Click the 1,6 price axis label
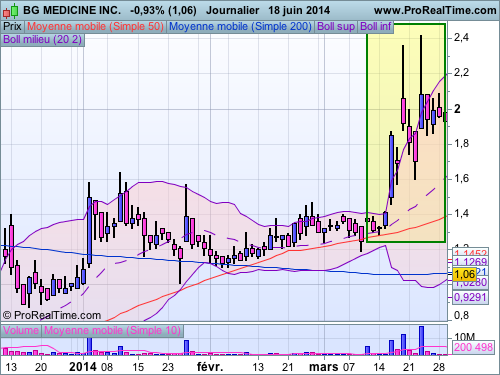This screenshot has width=500, height=375. pos(461,179)
